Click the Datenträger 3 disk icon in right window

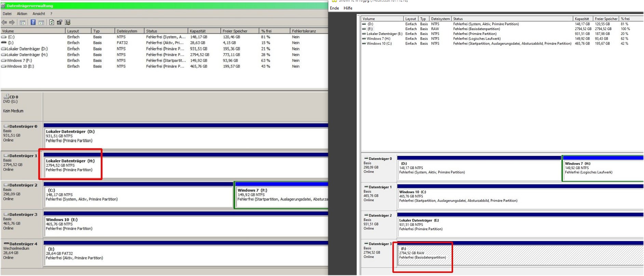pos(366,244)
